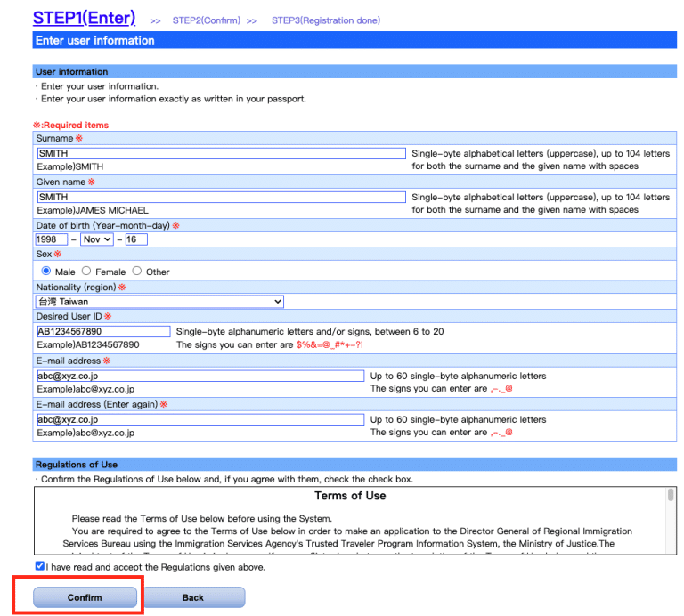
Task: Click the first E-mail address field
Action: pos(199,376)
